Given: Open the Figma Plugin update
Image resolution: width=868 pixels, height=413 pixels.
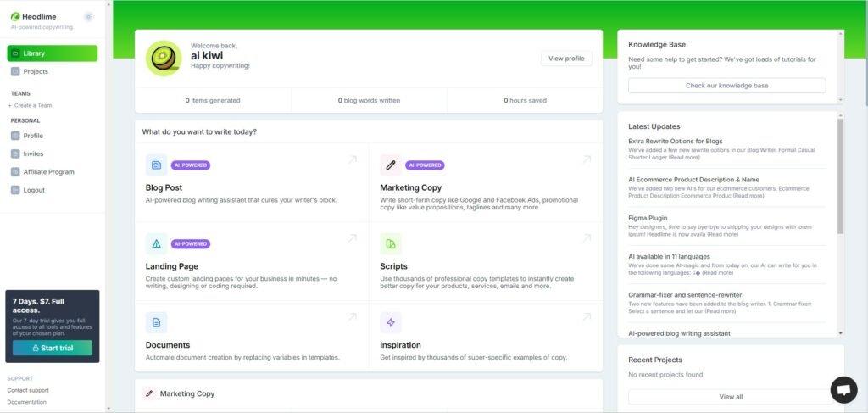Looking at the screenshot, I should click(648, 218).
